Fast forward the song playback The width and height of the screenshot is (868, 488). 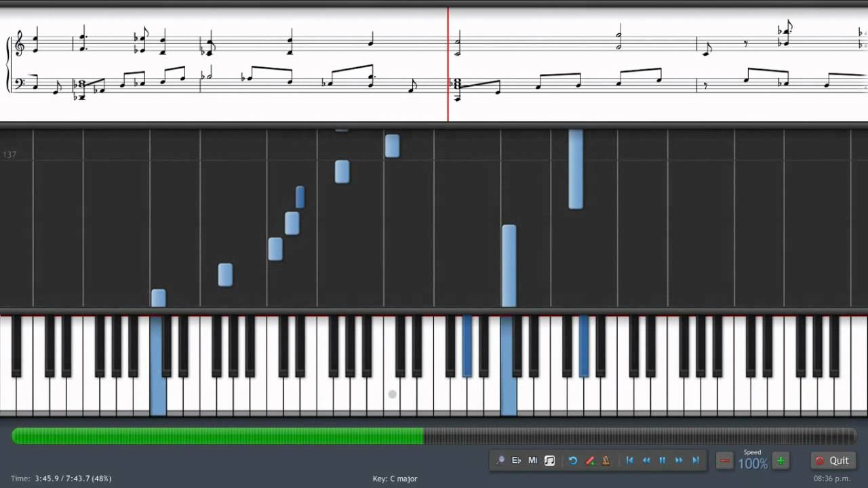[679, 460]
